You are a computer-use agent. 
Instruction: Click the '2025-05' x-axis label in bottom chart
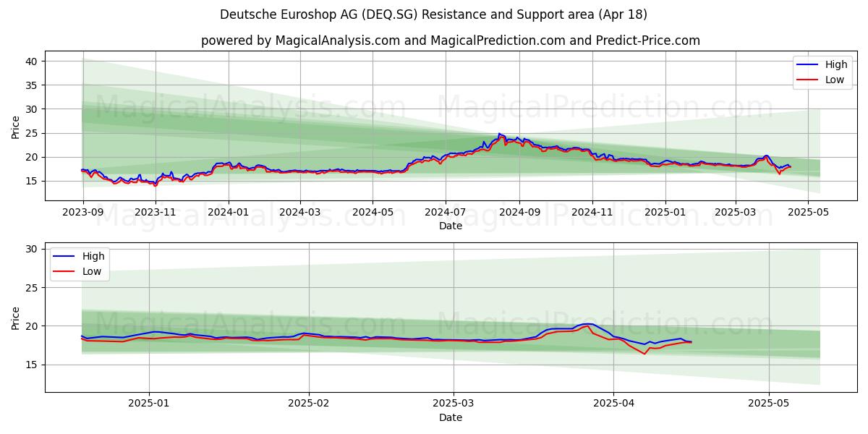(x=769, y=404)
